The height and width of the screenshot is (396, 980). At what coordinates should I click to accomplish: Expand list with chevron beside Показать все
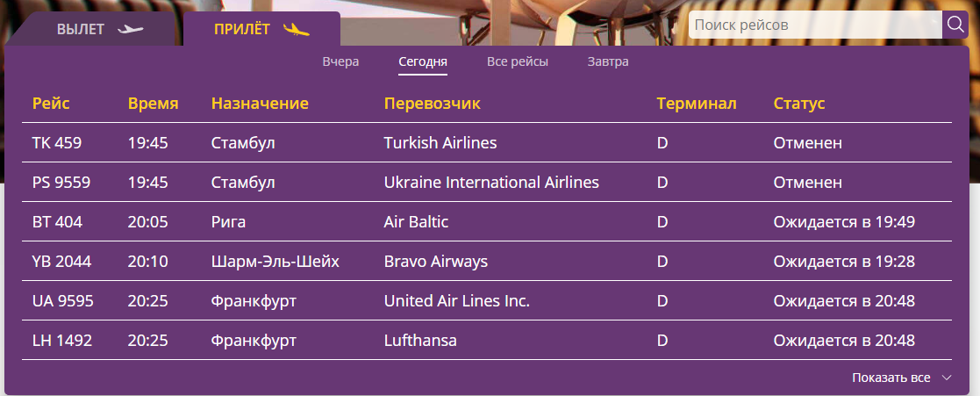946,378
